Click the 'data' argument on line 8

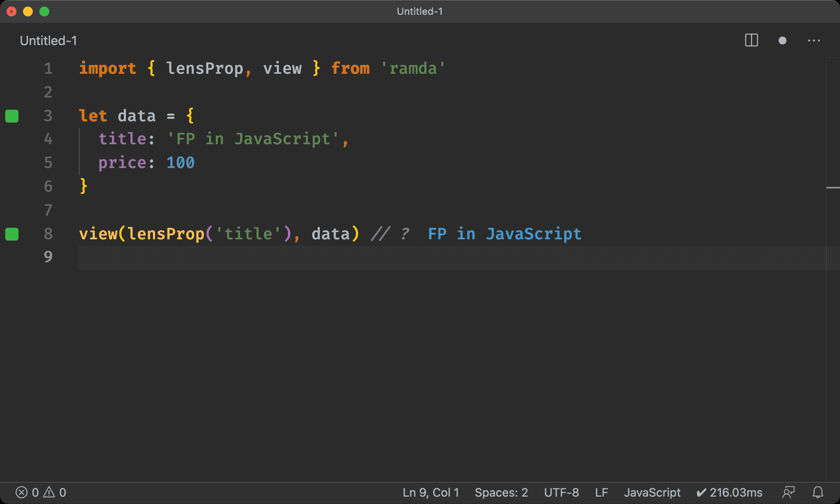click(331, 234)
